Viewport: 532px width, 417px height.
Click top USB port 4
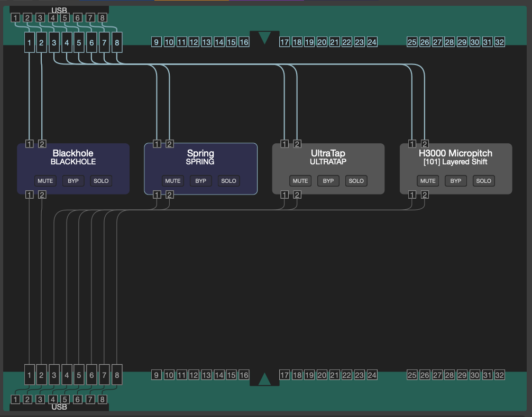point(52,17)
